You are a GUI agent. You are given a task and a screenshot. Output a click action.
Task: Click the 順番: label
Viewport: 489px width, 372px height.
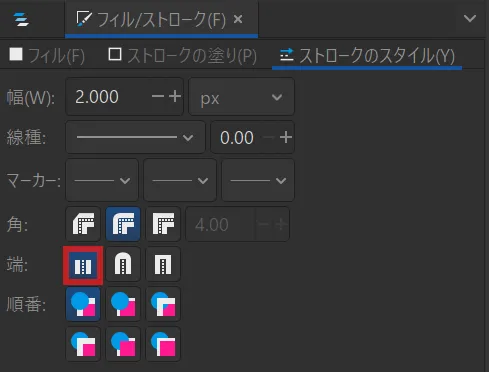pos(26,305)
